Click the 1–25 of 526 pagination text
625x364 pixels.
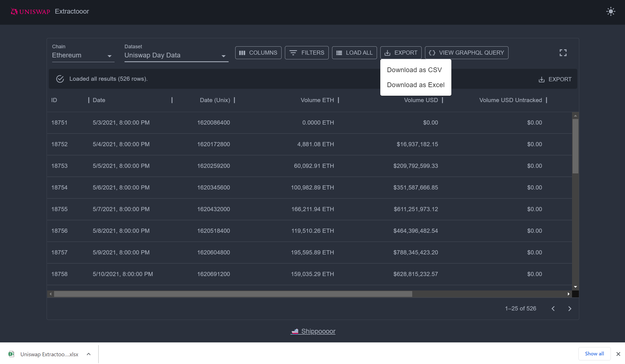[x=520, y=309]
